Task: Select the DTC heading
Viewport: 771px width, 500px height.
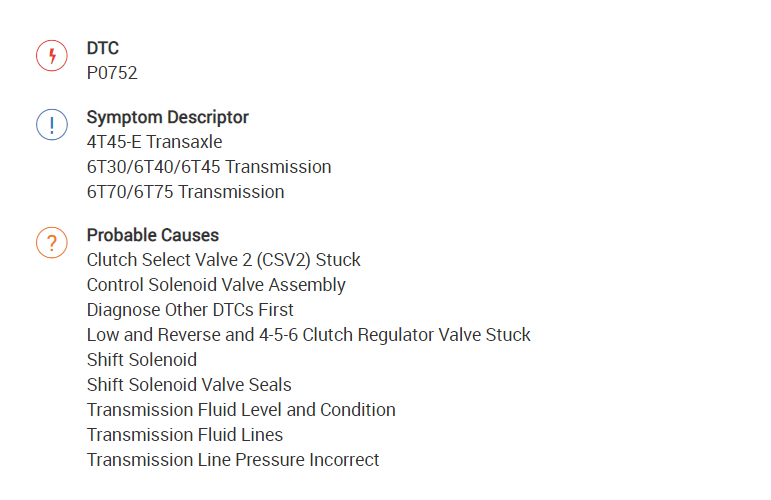Action: pyautogui.click(x=102, y=48)
